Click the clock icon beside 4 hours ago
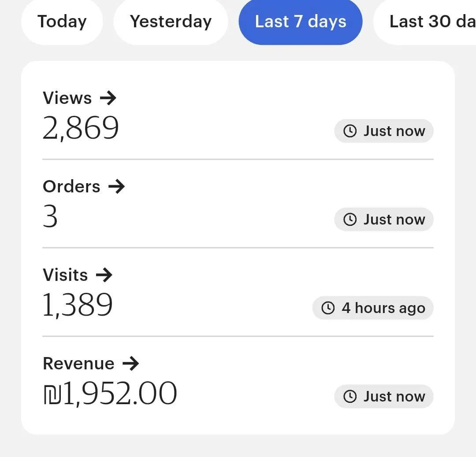The image size is (476, 457). (328, 308)
